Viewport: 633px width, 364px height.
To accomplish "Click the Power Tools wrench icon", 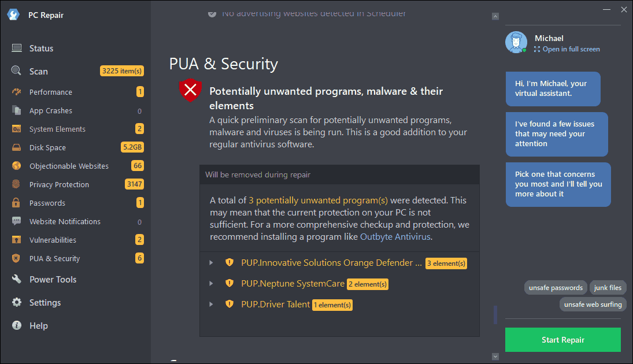I will pyautogui.click(x=17, y=279).
